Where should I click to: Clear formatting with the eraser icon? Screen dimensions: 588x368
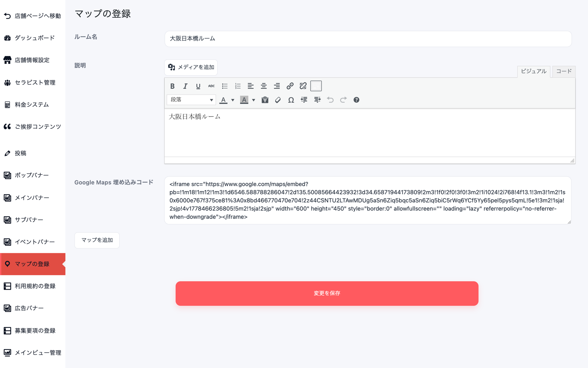pos(278,100)
